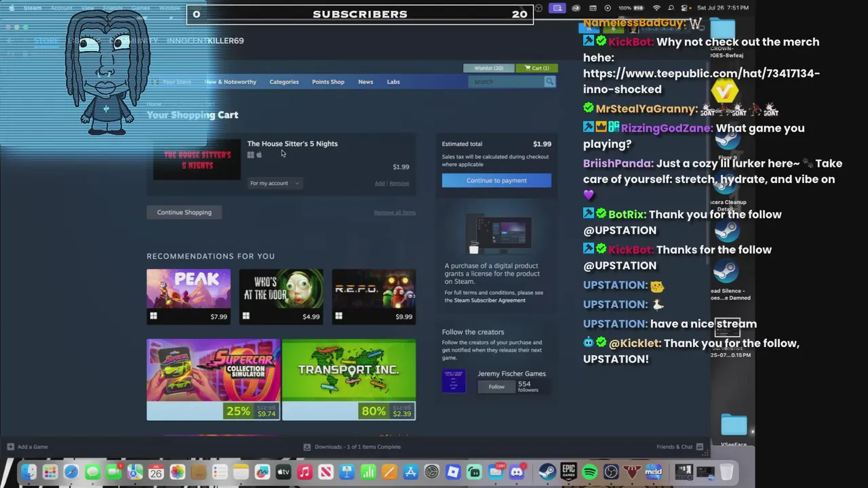Open Mail with unread badge in dock

pyautogui.click(x=496, y=472)
